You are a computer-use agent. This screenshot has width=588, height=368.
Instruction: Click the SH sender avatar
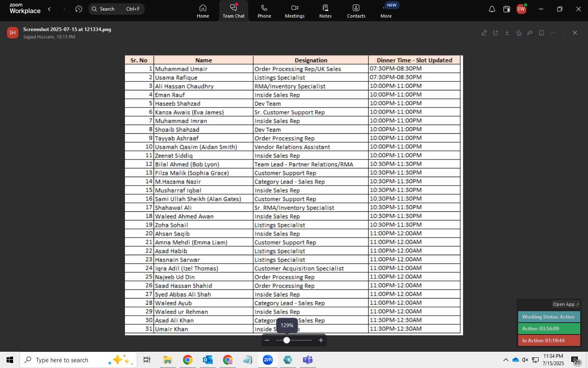[x=13, y=33]
